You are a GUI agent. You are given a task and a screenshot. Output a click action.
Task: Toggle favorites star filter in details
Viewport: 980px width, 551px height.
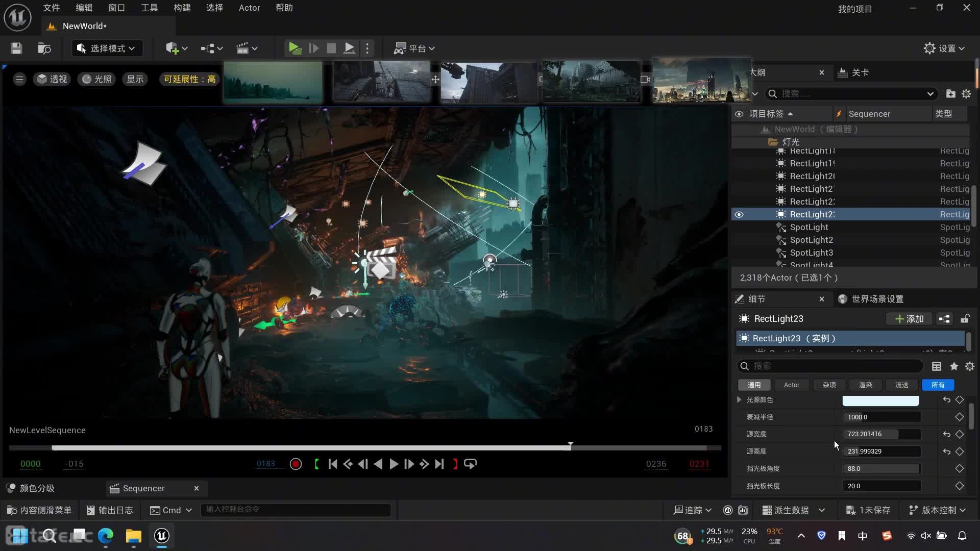[954, 366]
